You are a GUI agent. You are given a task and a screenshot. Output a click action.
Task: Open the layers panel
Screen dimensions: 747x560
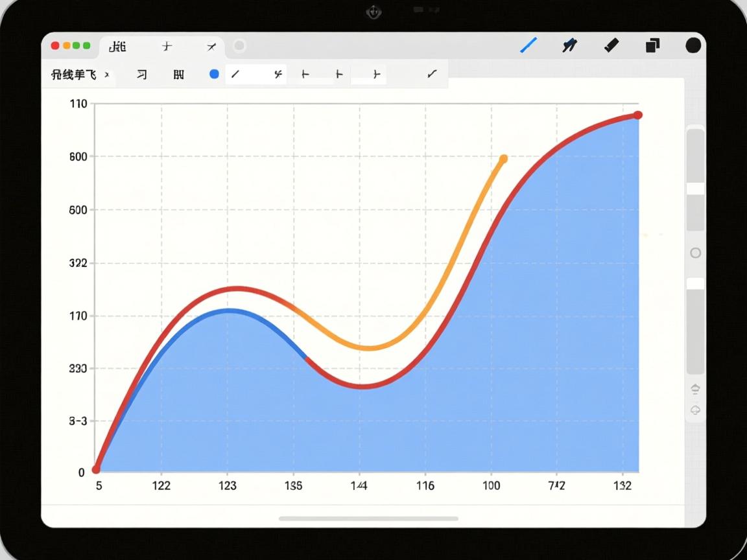click(652, 45)
